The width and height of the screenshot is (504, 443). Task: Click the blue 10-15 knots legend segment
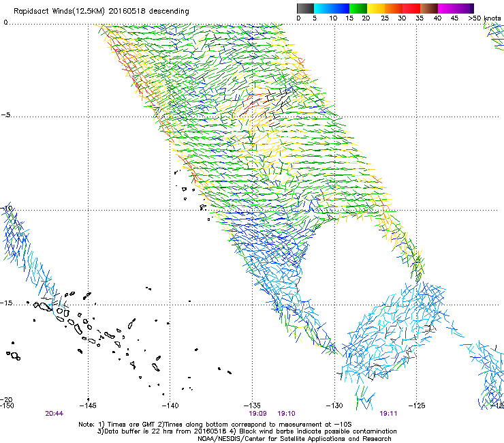point(341,8)
